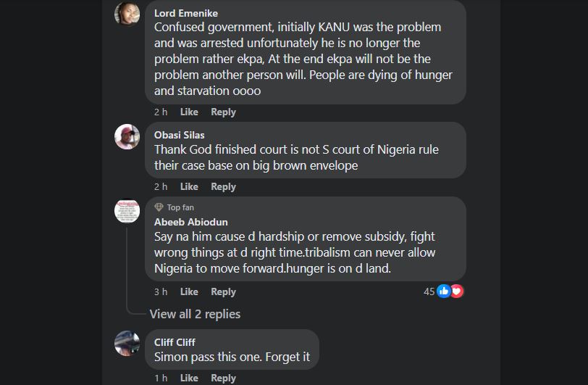Show the 45 reactions count

(429, 291)
